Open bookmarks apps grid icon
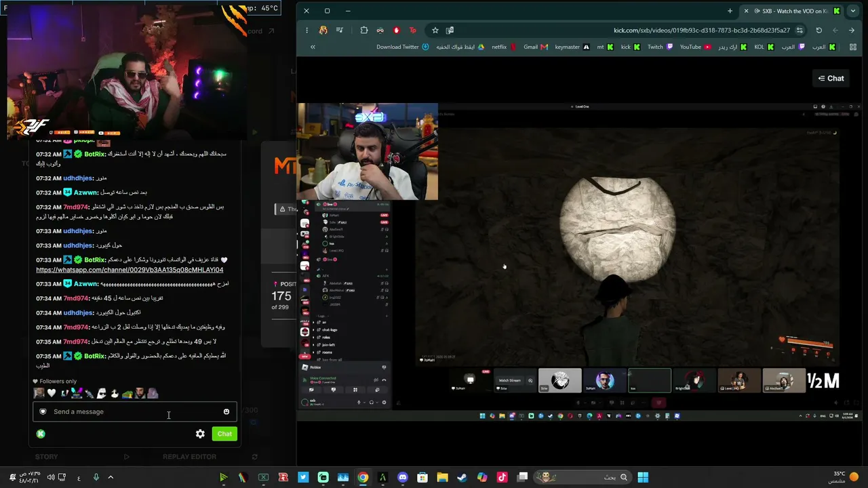Viewport: 868px width, 488px height. point(852,47)
